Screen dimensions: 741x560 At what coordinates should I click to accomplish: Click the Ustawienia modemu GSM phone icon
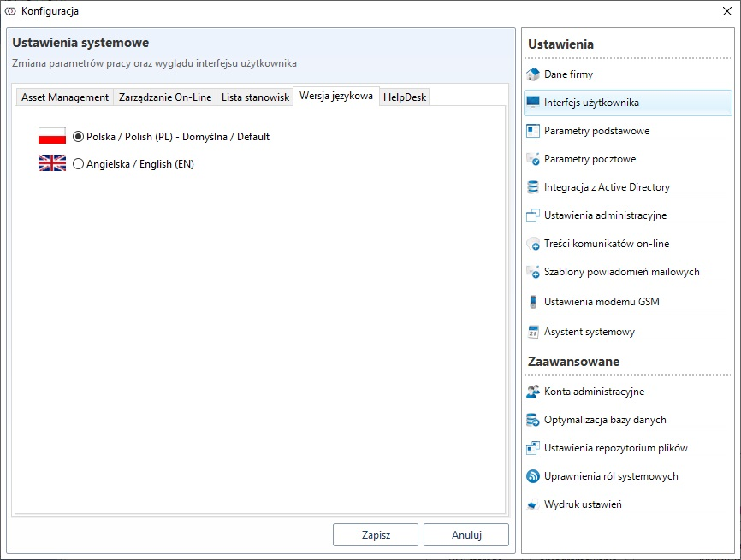[533, 302]
